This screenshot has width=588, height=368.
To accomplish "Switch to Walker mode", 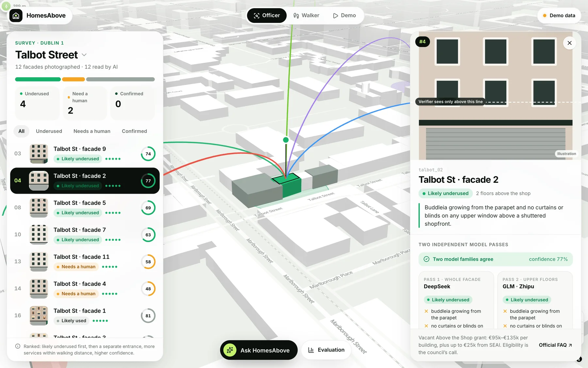I will pos(306,15).
